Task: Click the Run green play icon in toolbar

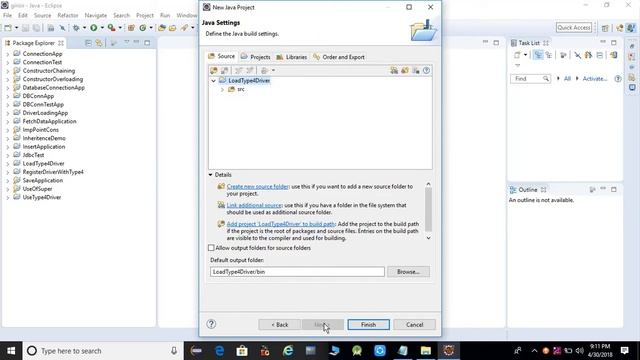Action: tap(94, 28)
